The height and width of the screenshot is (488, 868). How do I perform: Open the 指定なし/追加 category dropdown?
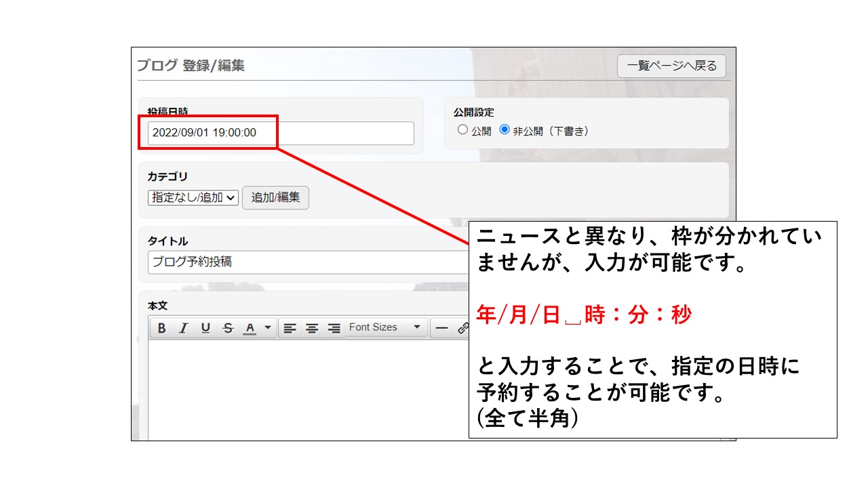click(193, 198)
